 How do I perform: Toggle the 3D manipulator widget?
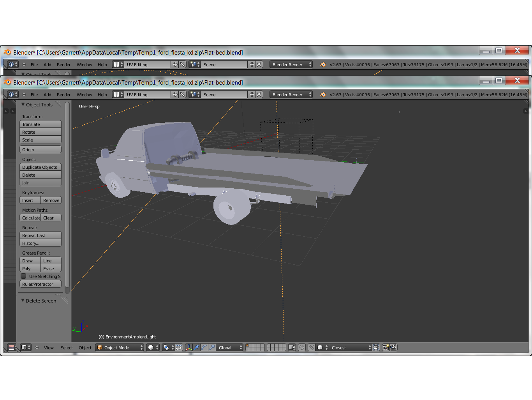click(189, 347)
